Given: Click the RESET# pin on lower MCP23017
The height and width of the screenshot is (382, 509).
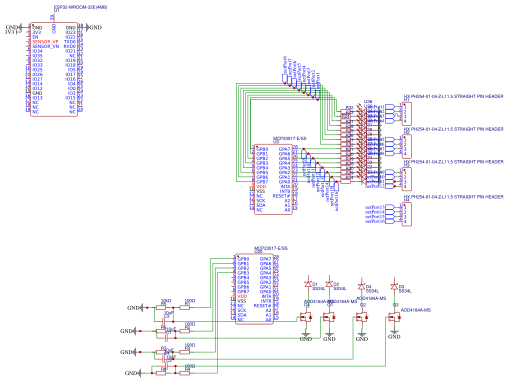Looking at the screenshot, I should coord(262,306).
